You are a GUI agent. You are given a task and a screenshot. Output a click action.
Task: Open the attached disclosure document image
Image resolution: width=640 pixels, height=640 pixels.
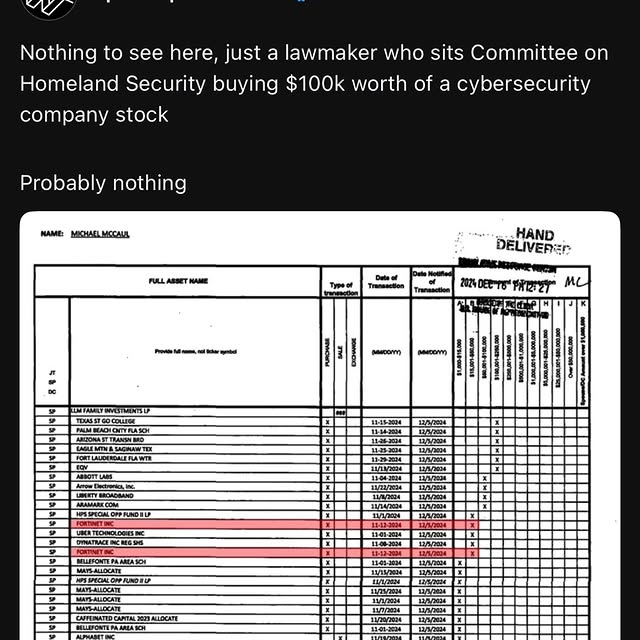(320, 430)
